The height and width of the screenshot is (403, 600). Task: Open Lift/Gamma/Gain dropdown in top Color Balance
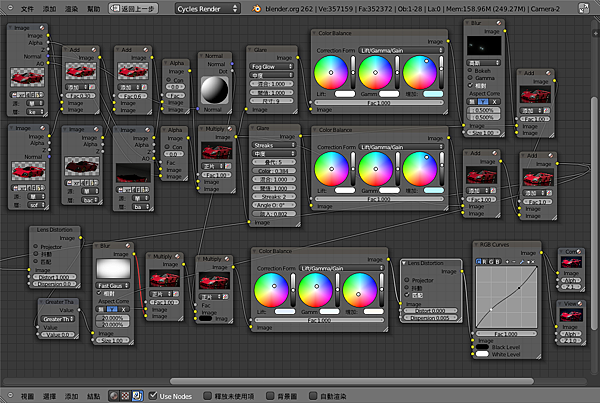pos(401,50)
